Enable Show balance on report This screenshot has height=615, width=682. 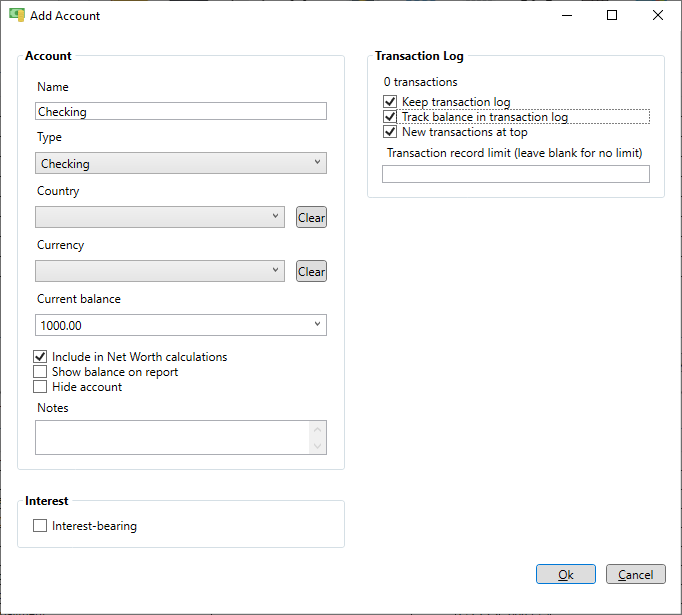point(40,372)
